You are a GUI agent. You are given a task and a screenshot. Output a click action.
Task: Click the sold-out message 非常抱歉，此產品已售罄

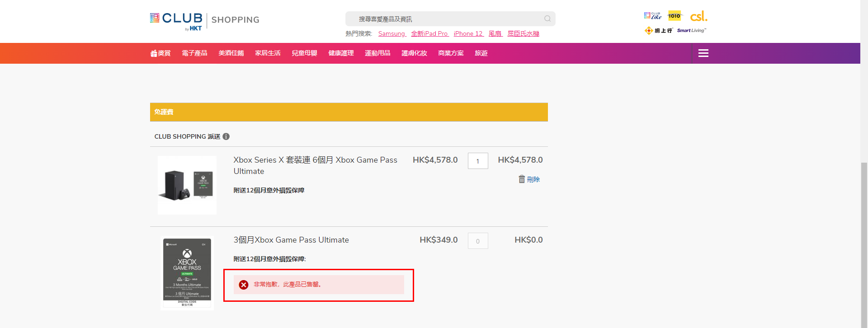pyautogui.click(x=288, y=285)
